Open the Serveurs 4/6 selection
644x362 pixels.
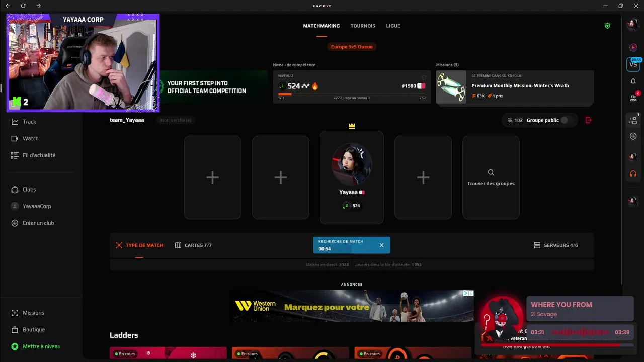point(555,245)
